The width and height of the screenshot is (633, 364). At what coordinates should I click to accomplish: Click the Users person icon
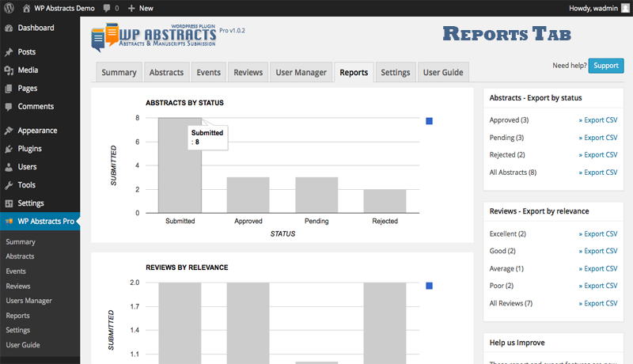pyautogui.click(x=9, y=167)
